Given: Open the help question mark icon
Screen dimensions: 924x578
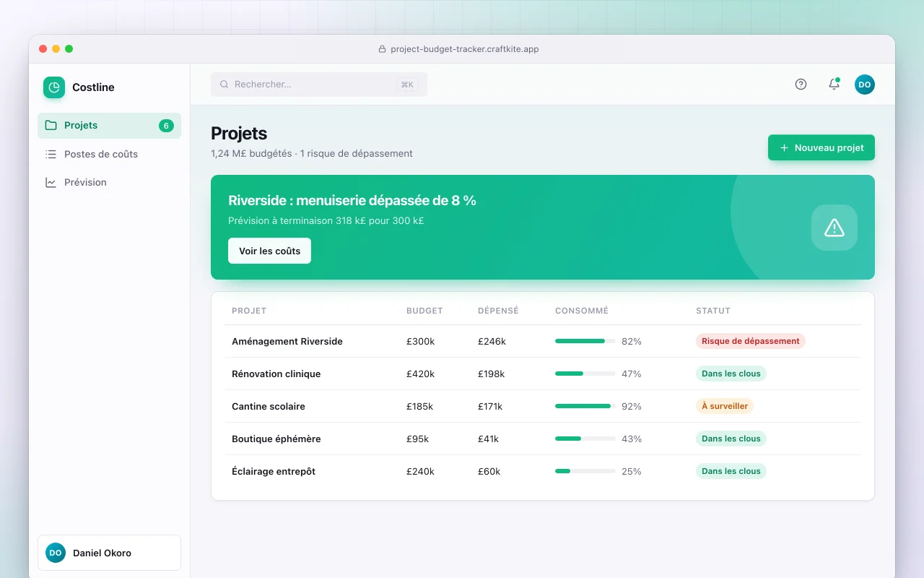Looking at the screenshot, I should (x=801, y=85).
